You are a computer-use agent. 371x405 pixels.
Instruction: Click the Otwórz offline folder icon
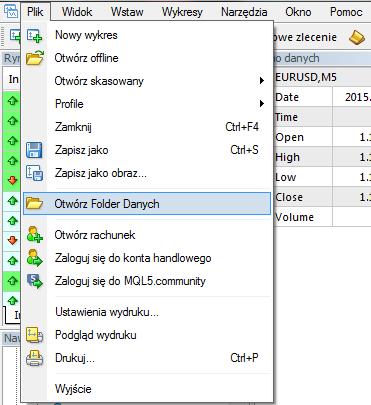click(x=35, y=58)
